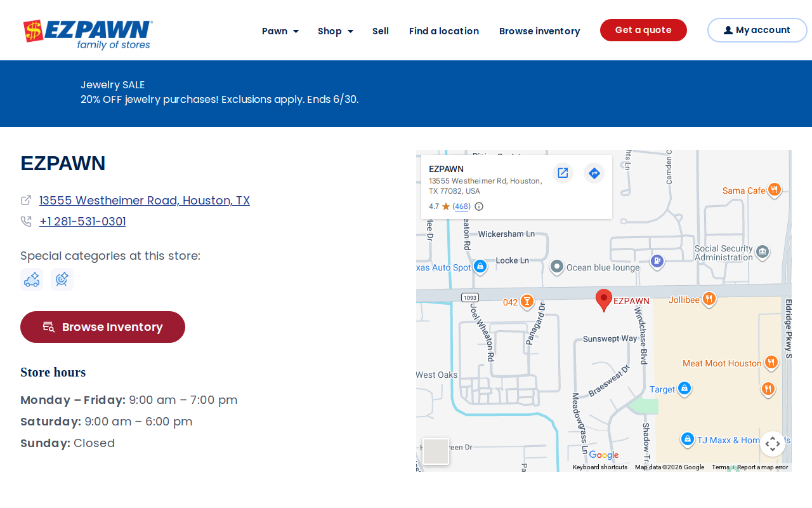
Task: Click the external link icon beside the address
Action: (26, 200)
